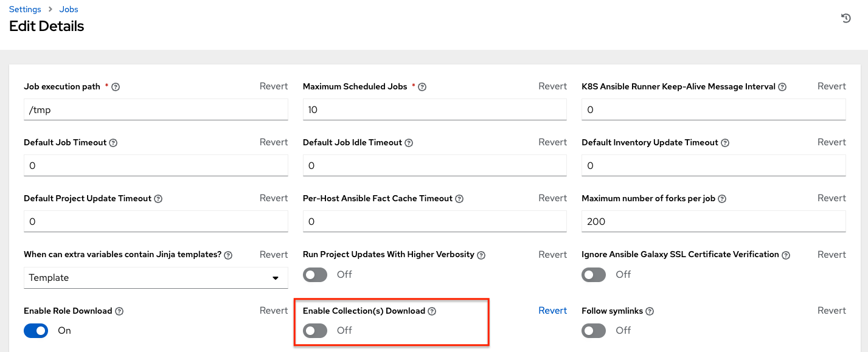Open help tooltip for Default Job Timeout
This screenshot has height=352, width=868.
click(113, 142)
